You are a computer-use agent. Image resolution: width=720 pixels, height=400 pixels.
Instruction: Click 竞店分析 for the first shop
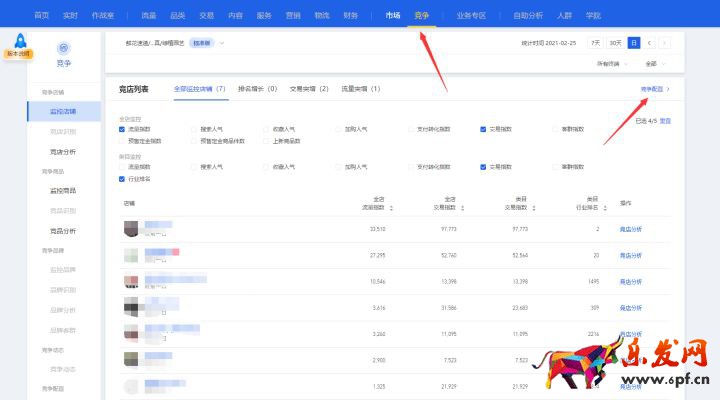[630, 229]
